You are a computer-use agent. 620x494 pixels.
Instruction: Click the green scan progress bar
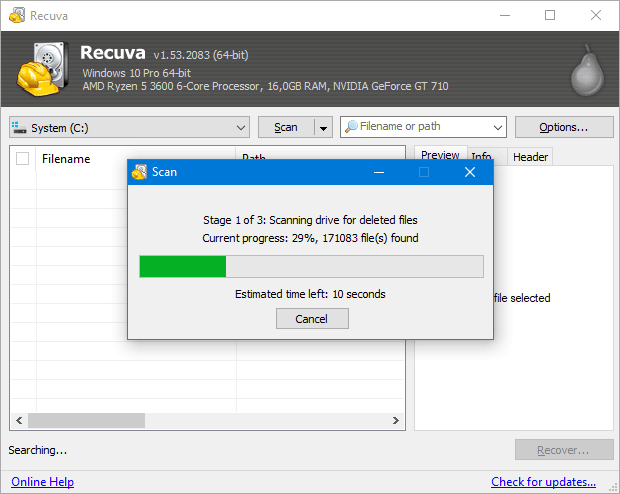click(311, 267)
